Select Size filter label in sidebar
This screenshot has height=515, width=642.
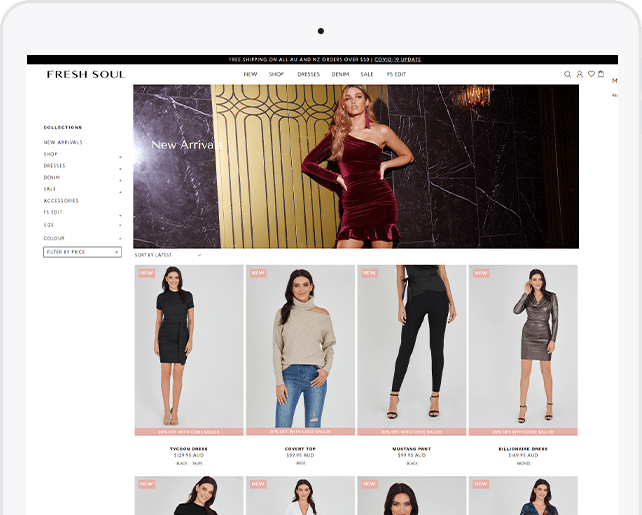pyautogui.click(x=49, y=225)
